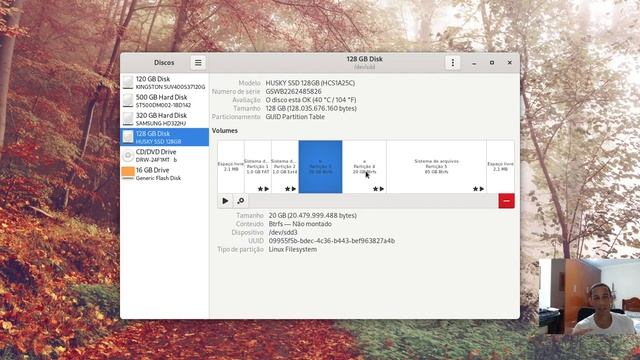Select the right 2.1 MB free space block
The image size is (640, 360).
[500, 167]
